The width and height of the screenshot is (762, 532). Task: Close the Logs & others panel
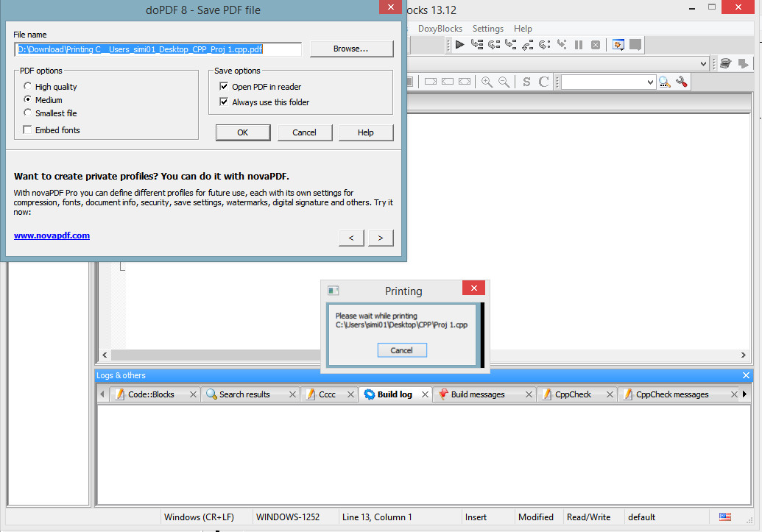pyautogui.click(x=746, y=375)
